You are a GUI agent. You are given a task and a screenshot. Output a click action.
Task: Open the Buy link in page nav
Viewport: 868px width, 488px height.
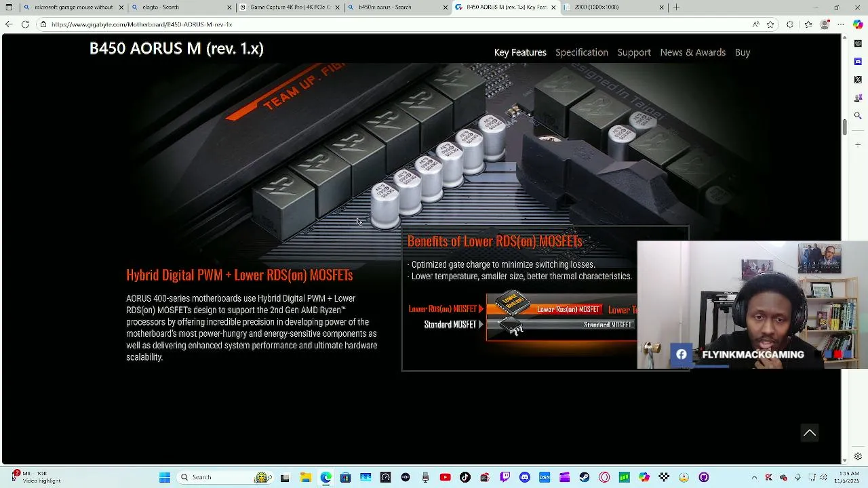pos(743,52)
